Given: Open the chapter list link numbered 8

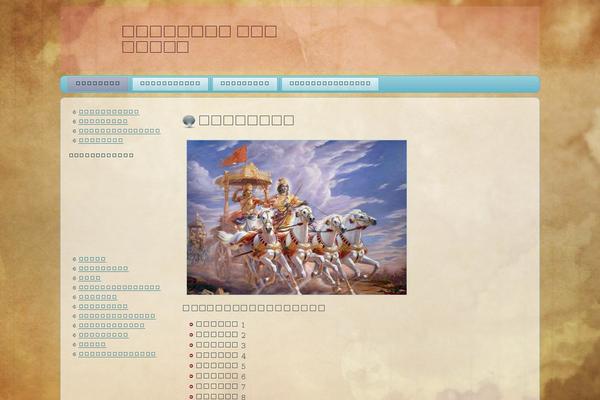Looking at the screenshot, I should point(221,397).
